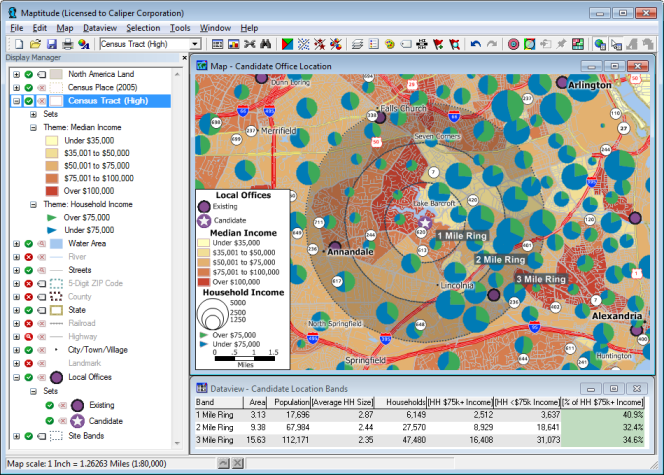Select the State layer in Display Manager
The image size is (664, 475).
tap(78, 310)
